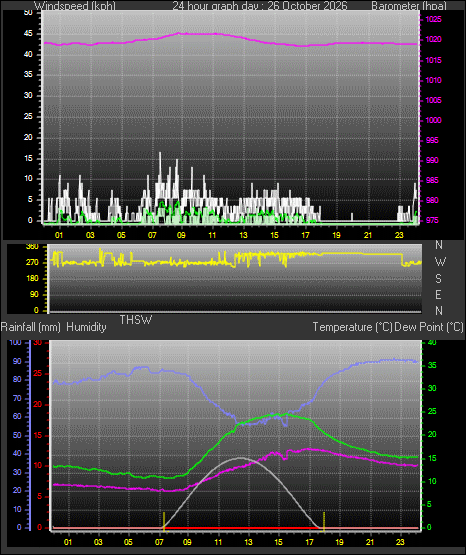The height and width of the screenshot is (555, 466).
Task: Click hour 23 on the windspeed chart
Action: (399, 235)
